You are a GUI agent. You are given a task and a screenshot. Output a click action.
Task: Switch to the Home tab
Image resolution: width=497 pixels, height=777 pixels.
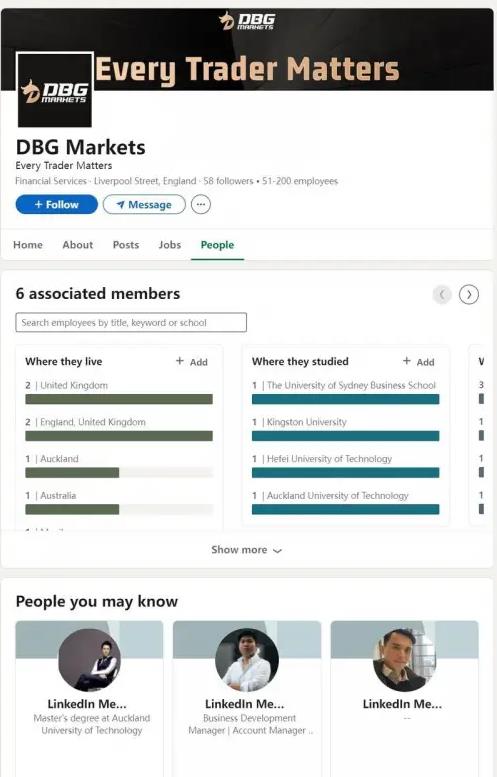pos(28,245)
